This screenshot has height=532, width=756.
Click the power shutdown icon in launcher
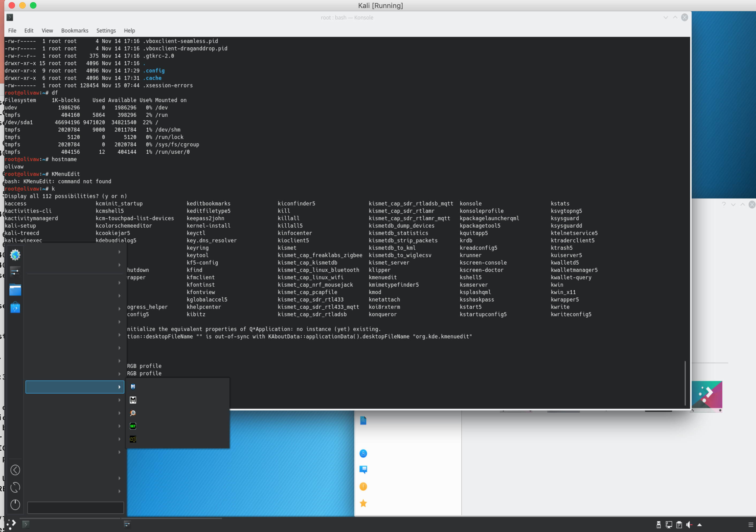pyautogui.click(x=15, y=504)
